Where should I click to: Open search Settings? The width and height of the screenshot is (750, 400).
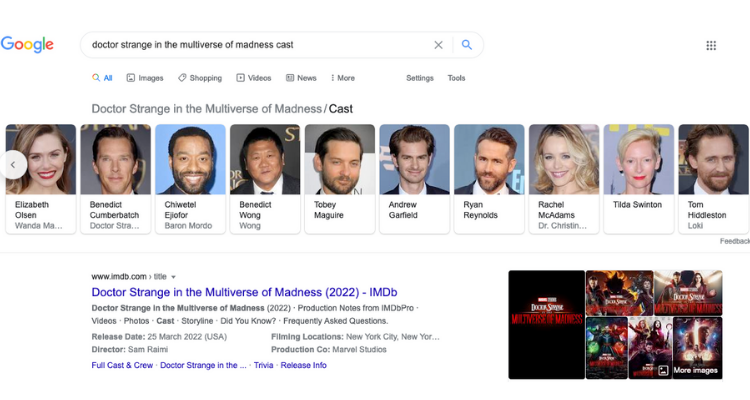(420, 78)
